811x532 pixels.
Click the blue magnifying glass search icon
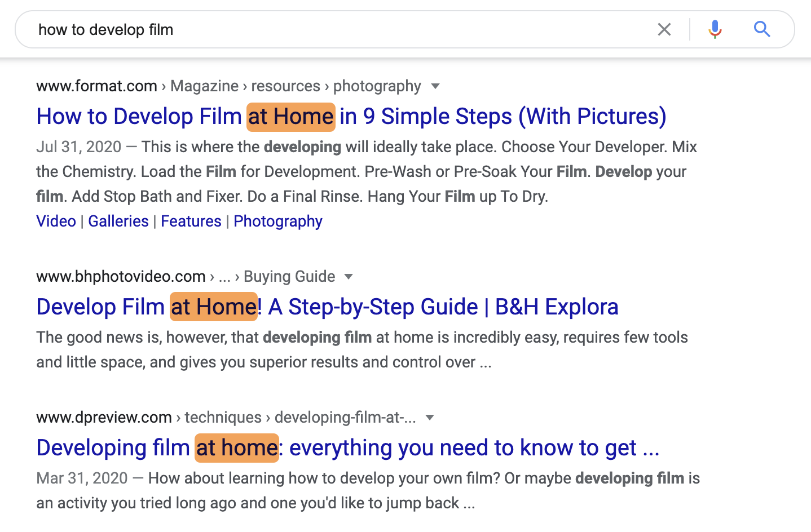coord(762,29)
